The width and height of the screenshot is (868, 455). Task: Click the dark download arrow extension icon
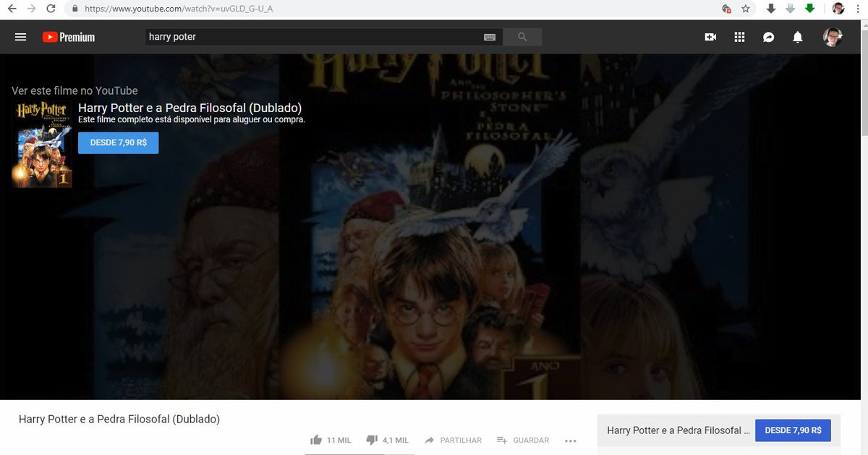click(x=771, y=9)
